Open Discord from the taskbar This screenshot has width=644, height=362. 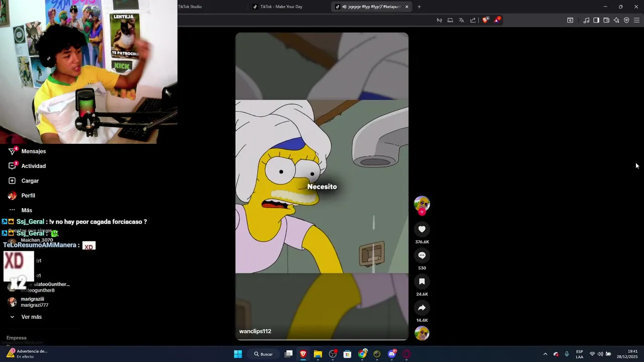click(x=392, y=354)
